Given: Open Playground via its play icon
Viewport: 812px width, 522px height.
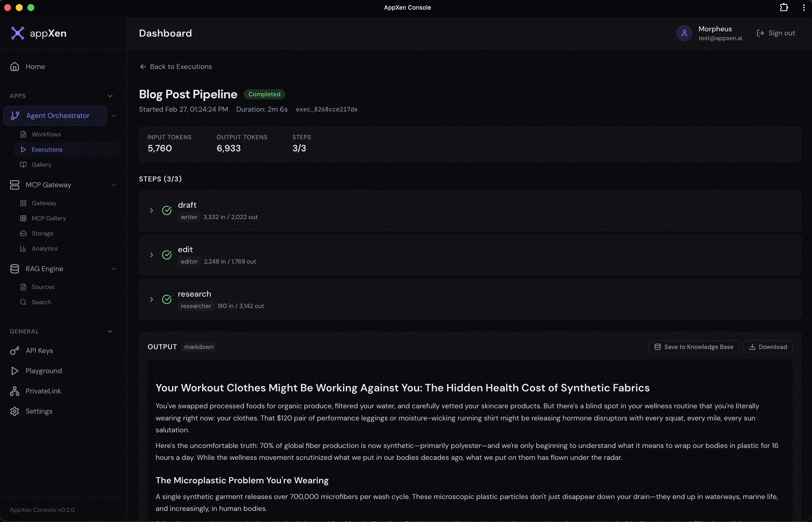Looking at the screenshot, I should tap(15, 370).
